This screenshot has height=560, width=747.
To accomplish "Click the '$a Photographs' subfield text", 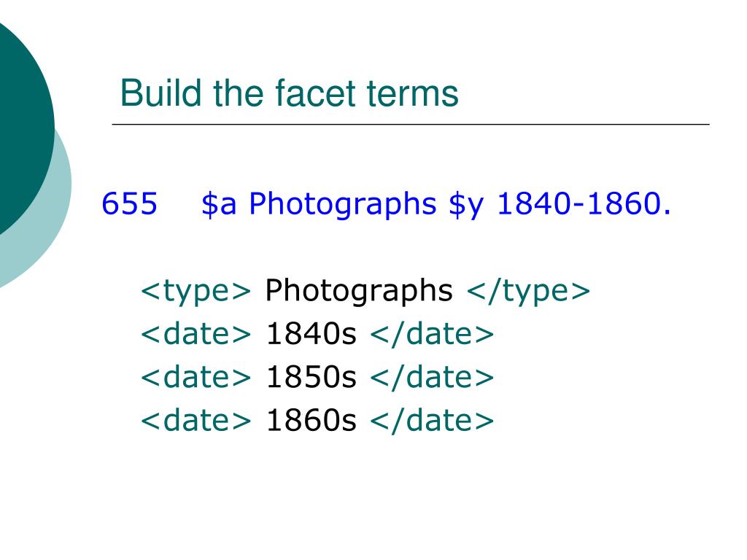I will [x=319, y=205].
